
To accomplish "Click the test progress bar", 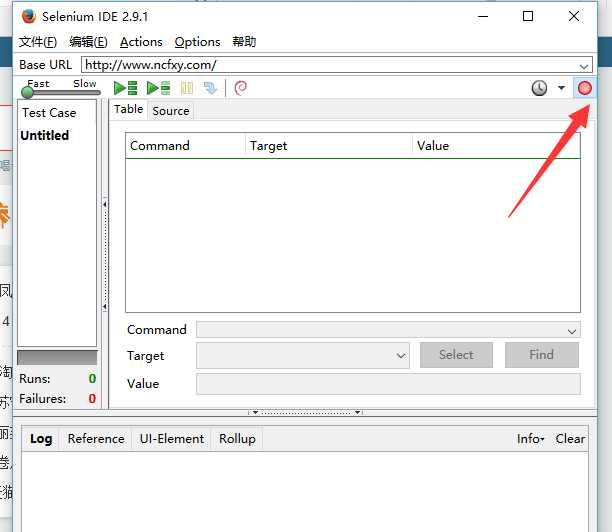I will click(x=57, y=358).
